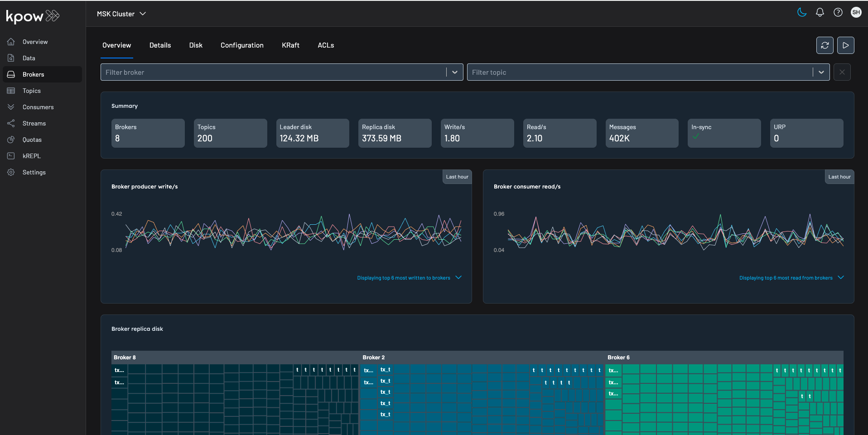Click Last hour on producer write chart
This screenshot has height=435, width=868.
click(x=457, y=177)
